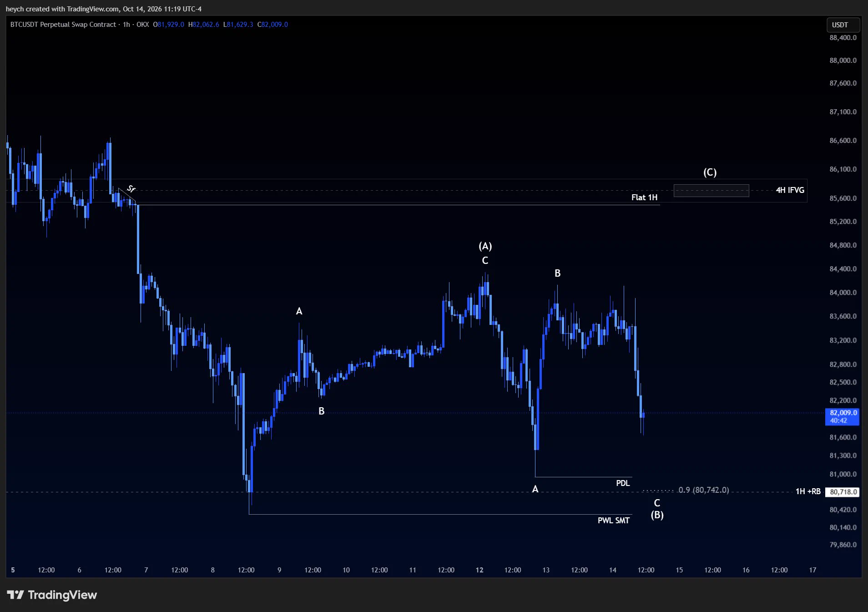The width and height of the screenshot is (868, 612).
Task: Click the 'PWL SMT' level label
Action: click(x=613, y=521)
